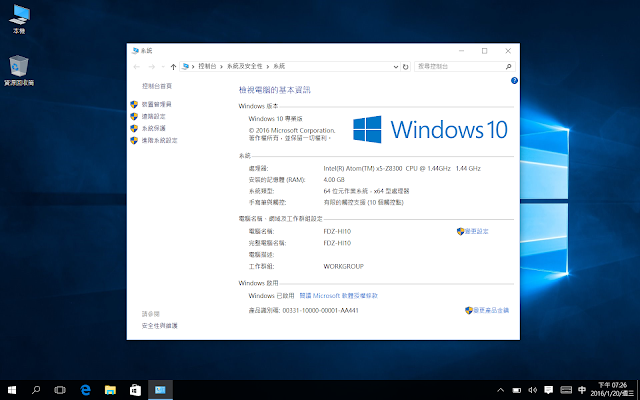The width and height of the screenshot is (640, 400).
Task: Click the chevron before 控制台 breadcrumb
Action: (x=193, y=67)
